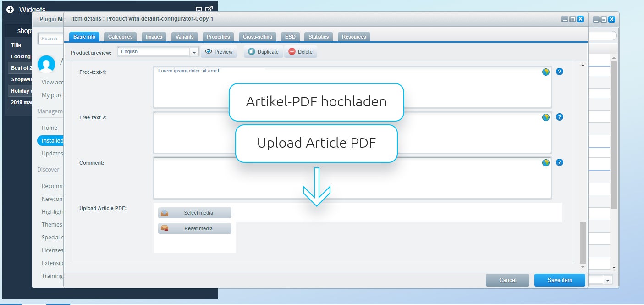Open the help icon beside Free-text-1
This screenshot has height=305, width=644.
point(559,72)
